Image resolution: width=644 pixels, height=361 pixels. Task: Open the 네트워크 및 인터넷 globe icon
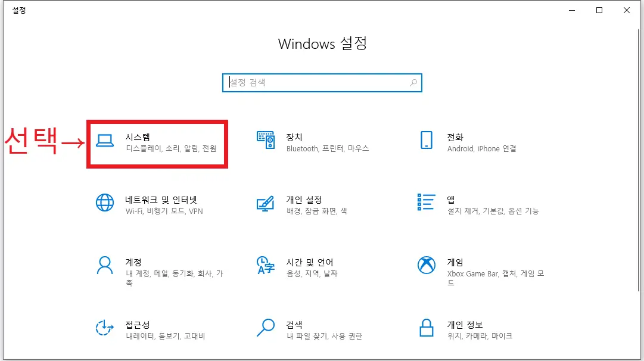(104, 203)
